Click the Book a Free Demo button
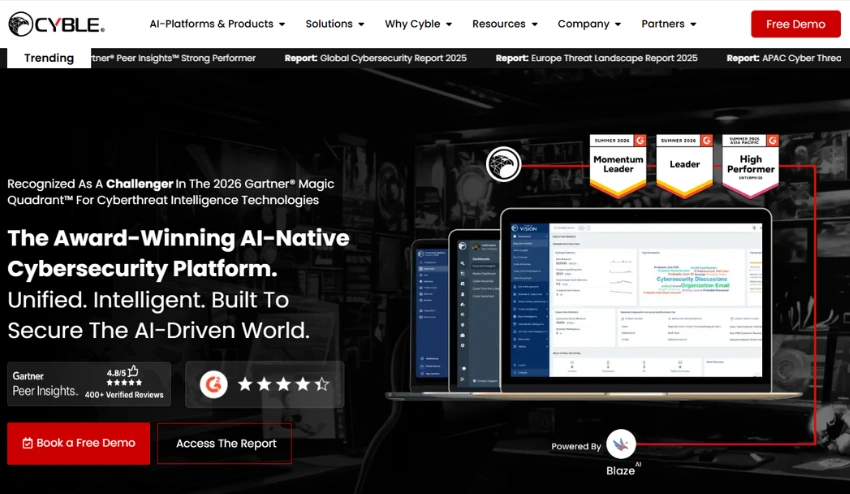 tap(79, 443)
